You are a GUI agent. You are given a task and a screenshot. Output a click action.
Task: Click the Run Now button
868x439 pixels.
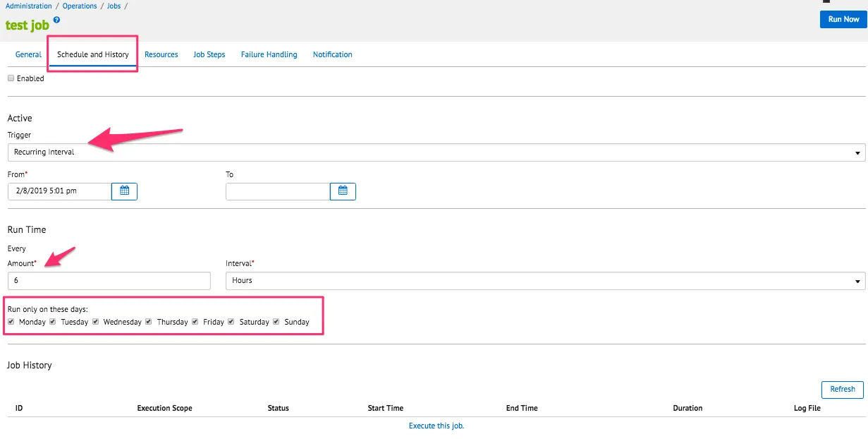844,19
